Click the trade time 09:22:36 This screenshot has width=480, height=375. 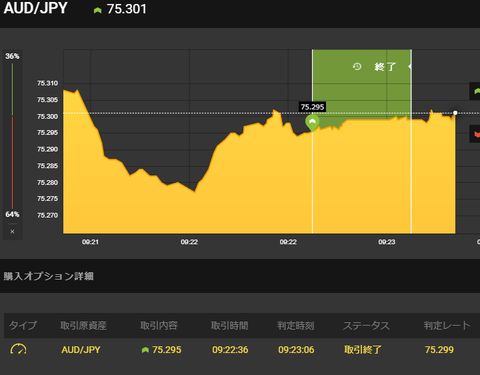pyautogui.click(x=230, y=350)
